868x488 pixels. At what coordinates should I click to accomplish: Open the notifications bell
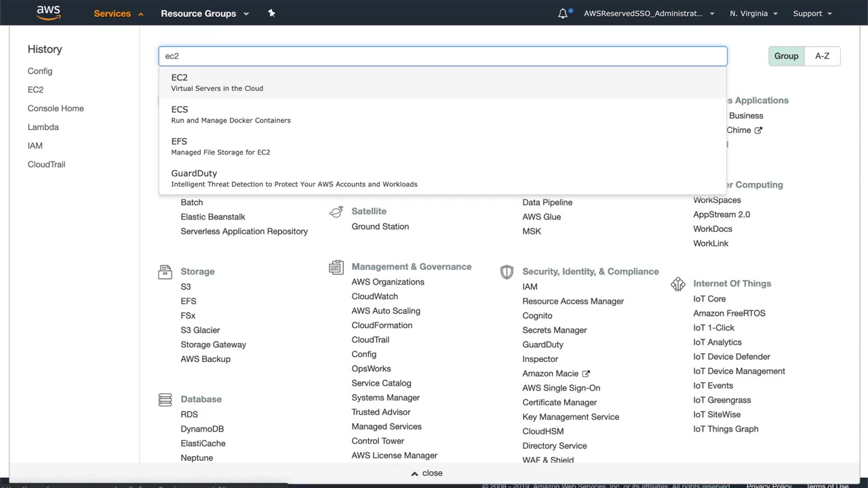click(563, 14)
